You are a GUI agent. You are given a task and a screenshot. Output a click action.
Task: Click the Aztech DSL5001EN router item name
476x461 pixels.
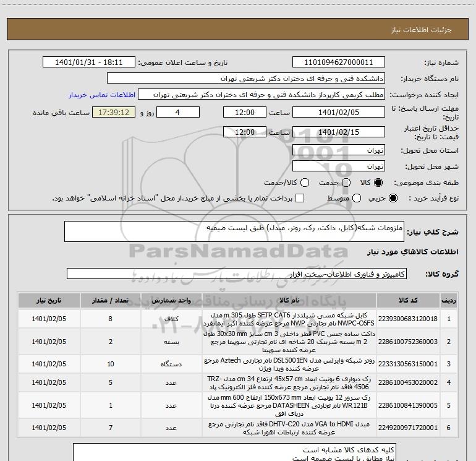click(x=289, y=364)
